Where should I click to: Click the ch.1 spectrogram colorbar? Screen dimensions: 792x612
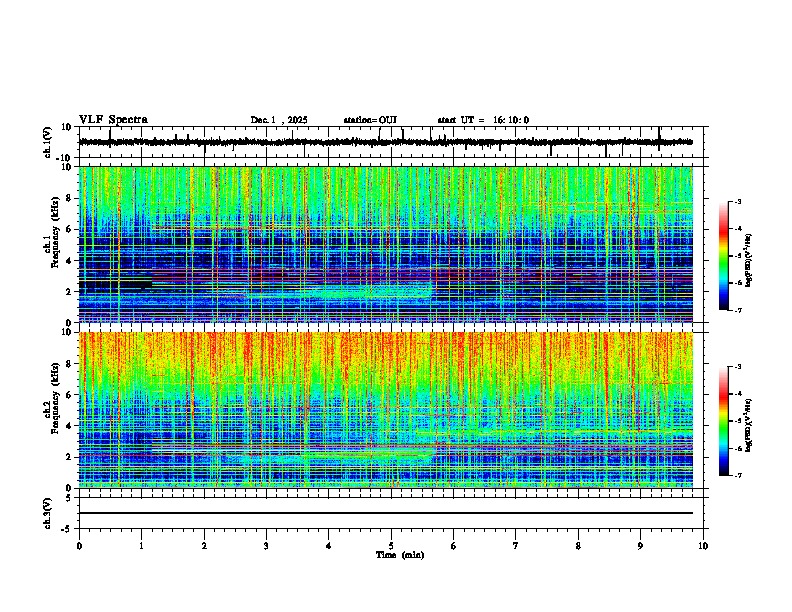(724, 256)
